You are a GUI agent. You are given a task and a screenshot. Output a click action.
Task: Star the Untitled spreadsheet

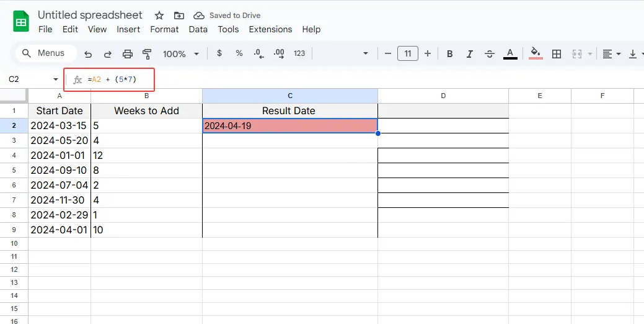[159, 16]
